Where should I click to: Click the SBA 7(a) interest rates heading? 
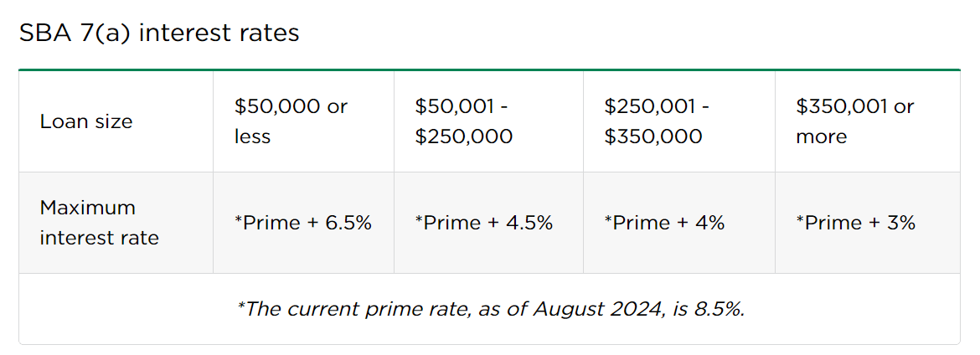tap(159, 33)
